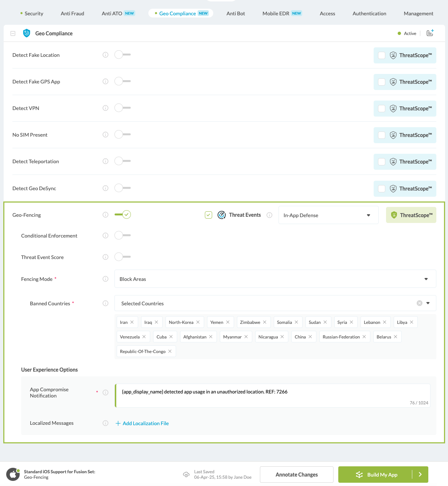Click the info icon for Fencing Mode
The height and width of the screenshot is (486, 448).
(105, 279)
